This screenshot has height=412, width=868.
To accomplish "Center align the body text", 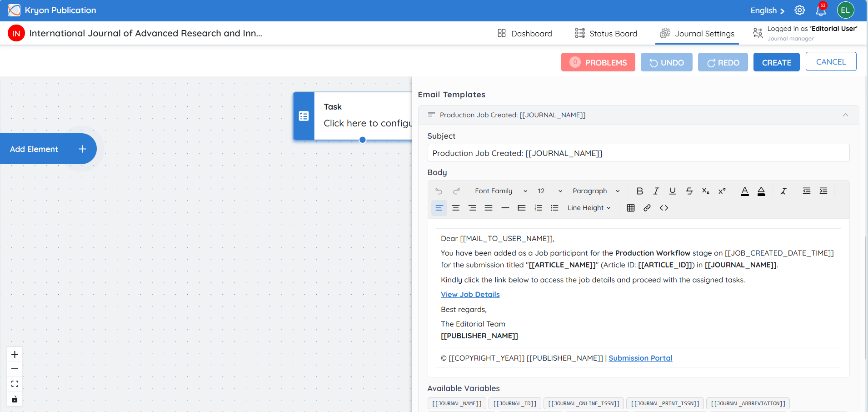I will [456, 208].
